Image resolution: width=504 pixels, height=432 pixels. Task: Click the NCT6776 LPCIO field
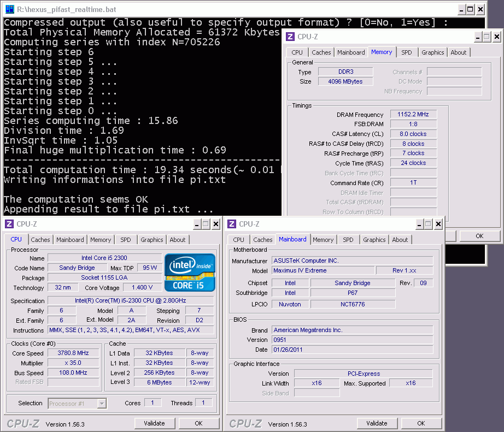point(353,304)
